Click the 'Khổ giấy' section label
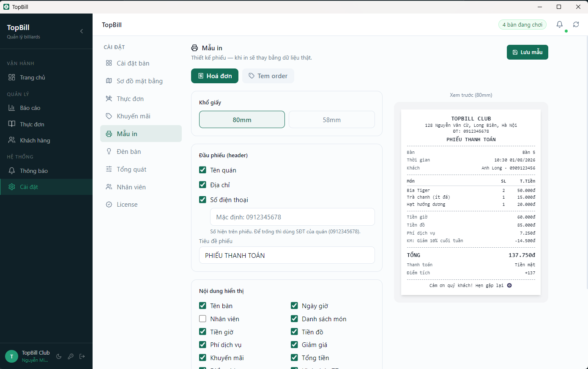 click(x=210, y=102)
